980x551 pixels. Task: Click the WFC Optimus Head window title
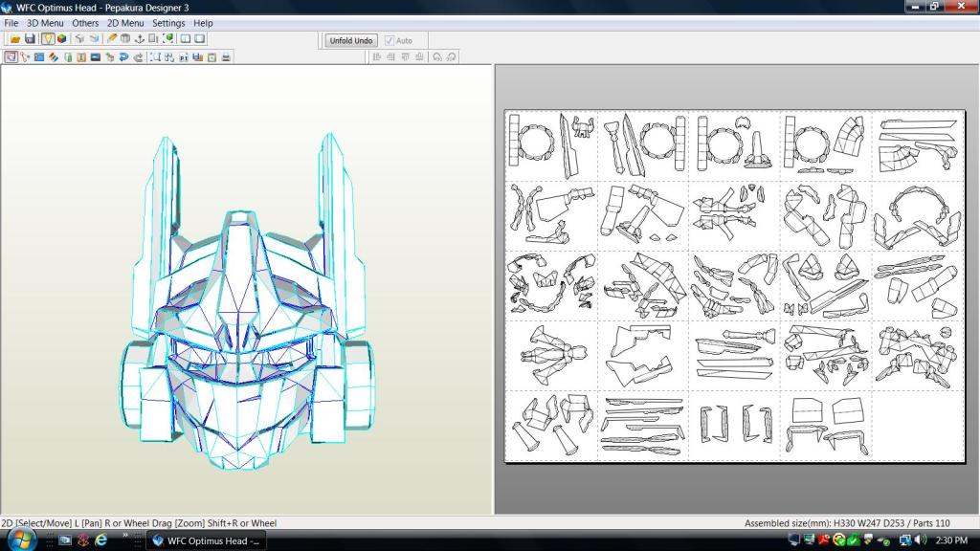point(102,8)
